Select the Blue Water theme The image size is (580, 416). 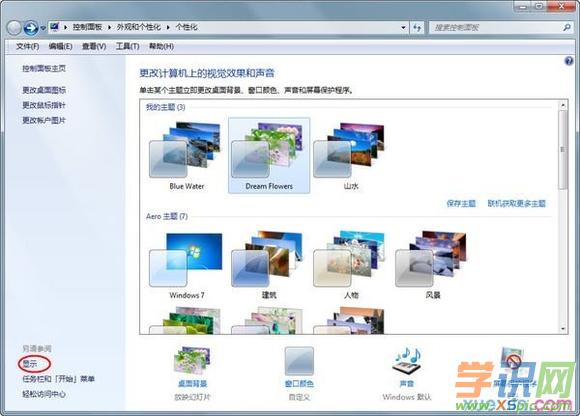[x=186, y=156]
